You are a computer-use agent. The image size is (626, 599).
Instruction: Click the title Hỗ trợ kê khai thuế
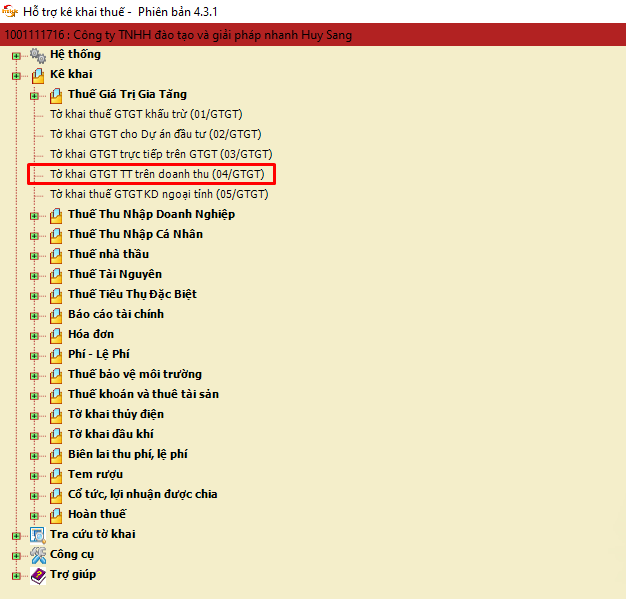(x=74, y=12)
